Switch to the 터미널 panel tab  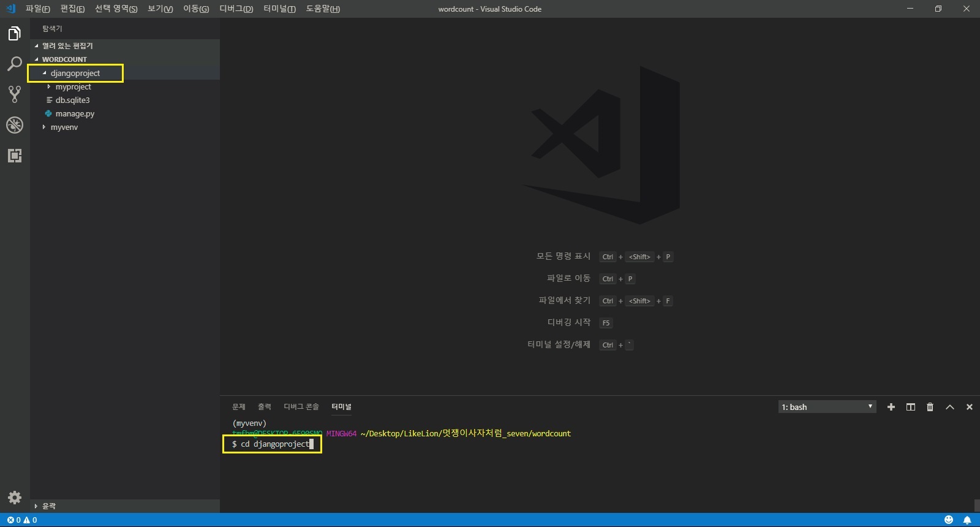coord(342,407)
